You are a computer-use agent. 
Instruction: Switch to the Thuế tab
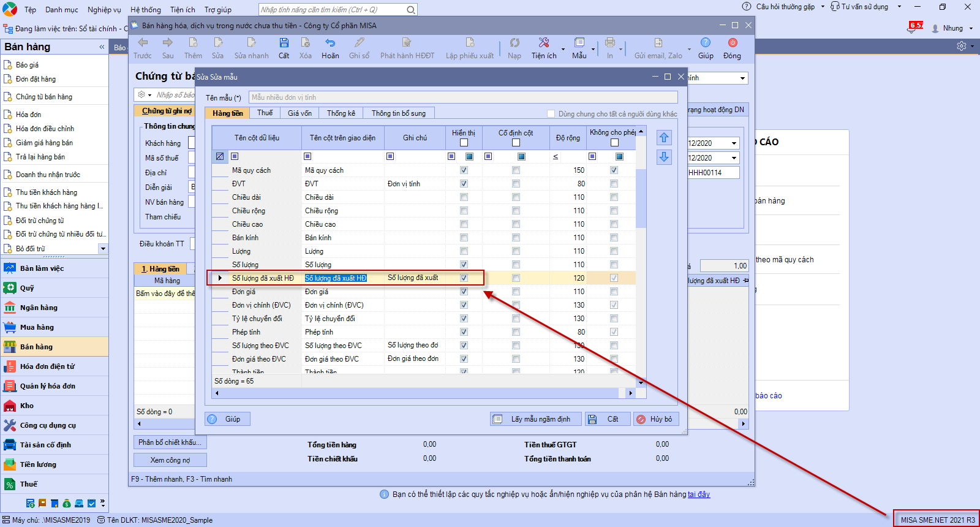coord(265,113)
